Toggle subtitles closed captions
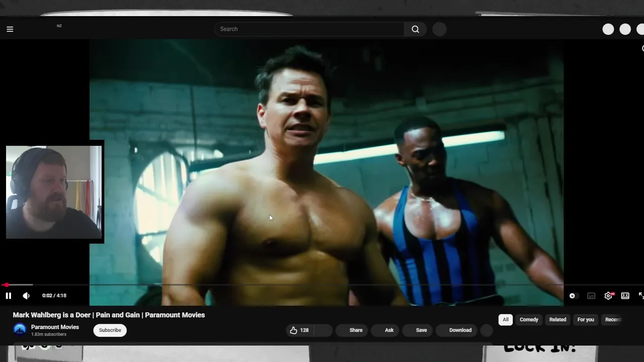 tap(591, 296)
